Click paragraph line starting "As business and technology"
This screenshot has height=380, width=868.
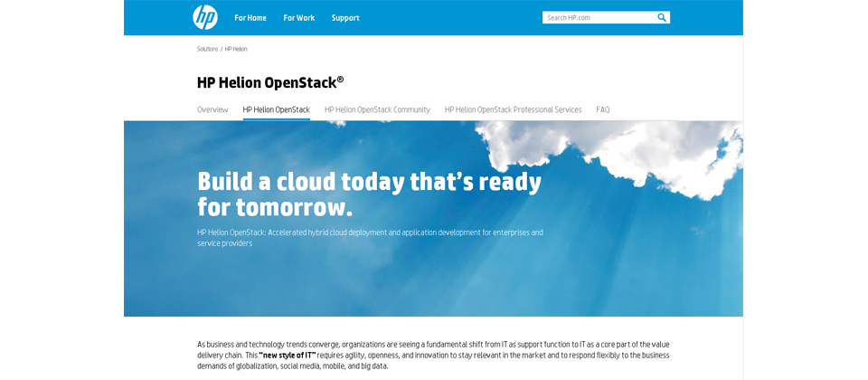[x=433, y=345]
